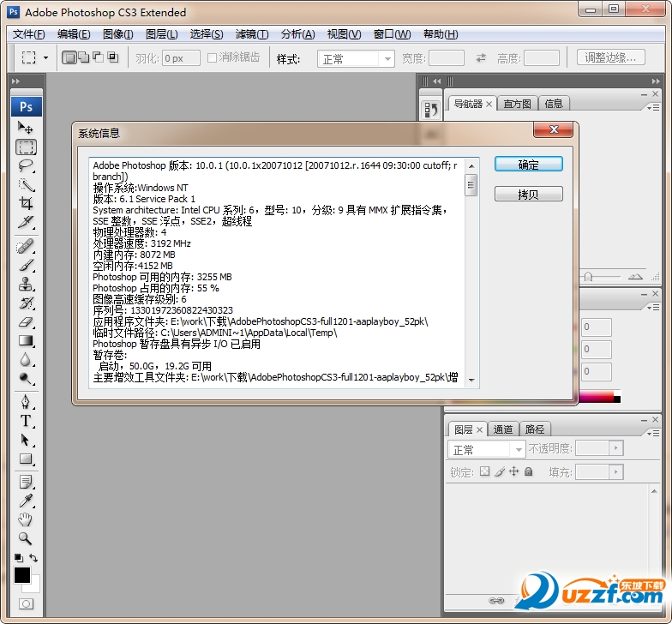Viewport: 672px width, 624px height.
Task: Expand the toolbox with double arrow
Action: click(x=15, y=81)
